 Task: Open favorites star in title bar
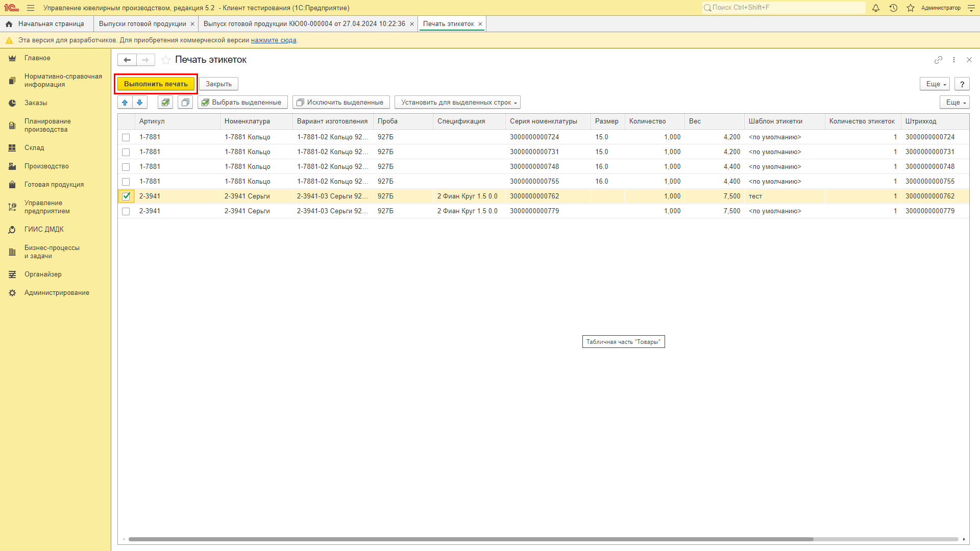911,8
